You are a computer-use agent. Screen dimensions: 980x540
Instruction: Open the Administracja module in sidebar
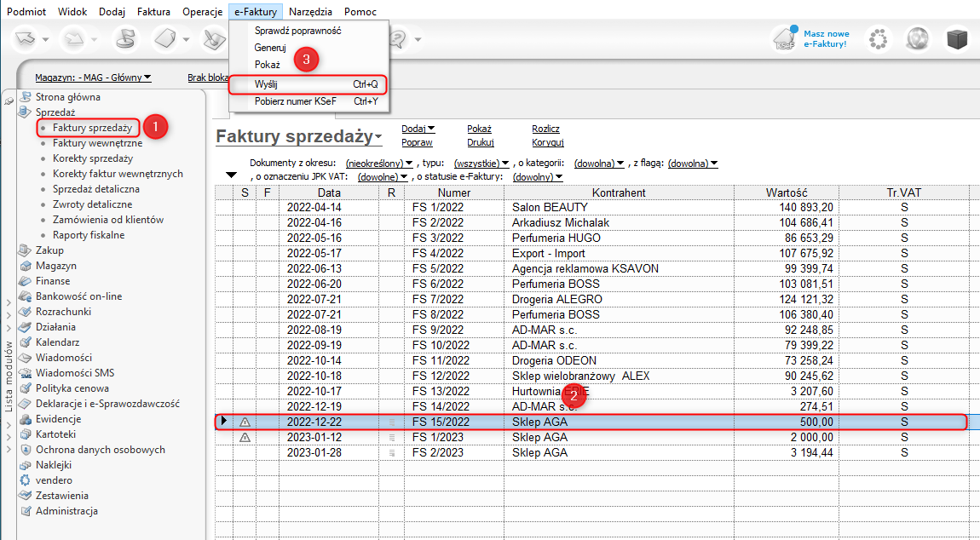[x=66, y=511]
